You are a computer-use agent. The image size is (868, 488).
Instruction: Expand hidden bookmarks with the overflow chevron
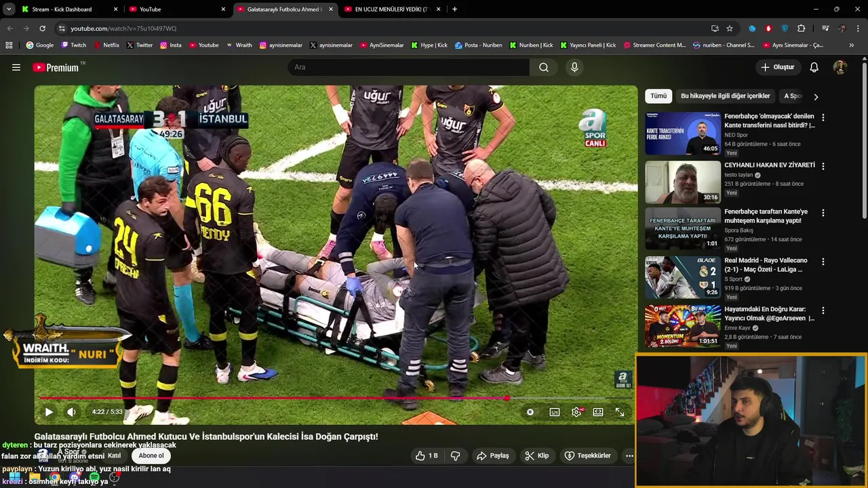point(852,45)
